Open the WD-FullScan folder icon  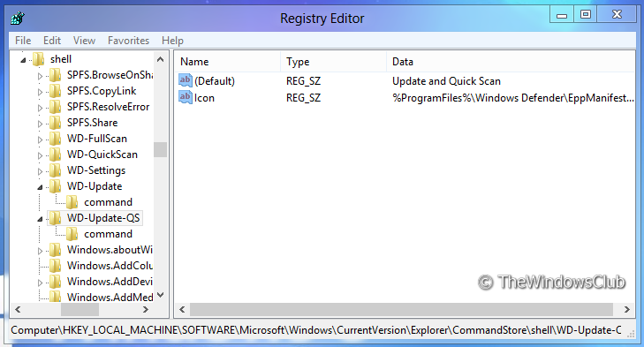coord(55,139)
